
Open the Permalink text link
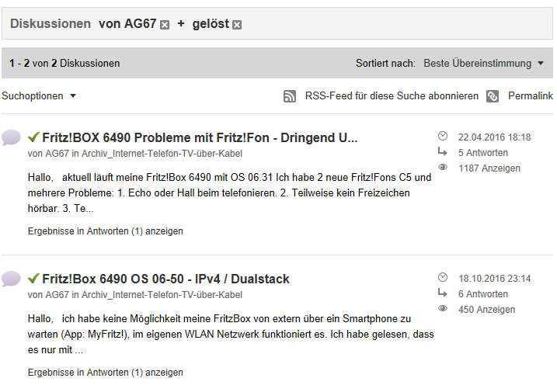click(531, 96)
